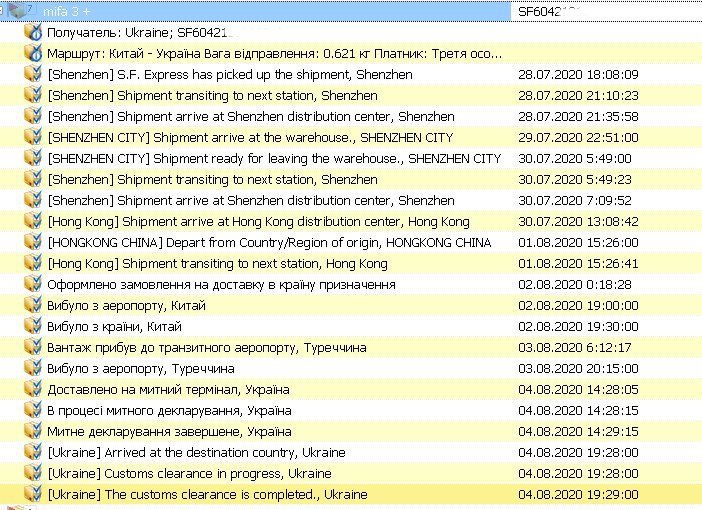Click the date '02.08.2020 19:30:00'
The width and height of the screenshot is (702, 510).
click(578, 327)
